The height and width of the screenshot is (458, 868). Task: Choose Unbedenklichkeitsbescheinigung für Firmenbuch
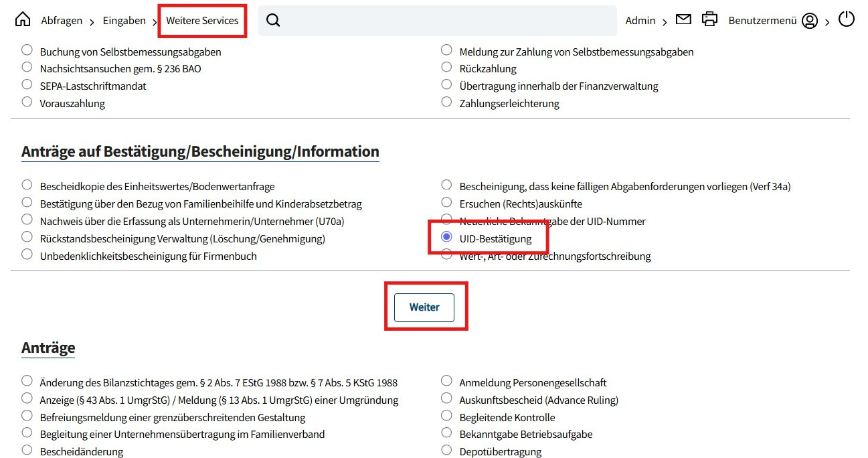(27, 254)
